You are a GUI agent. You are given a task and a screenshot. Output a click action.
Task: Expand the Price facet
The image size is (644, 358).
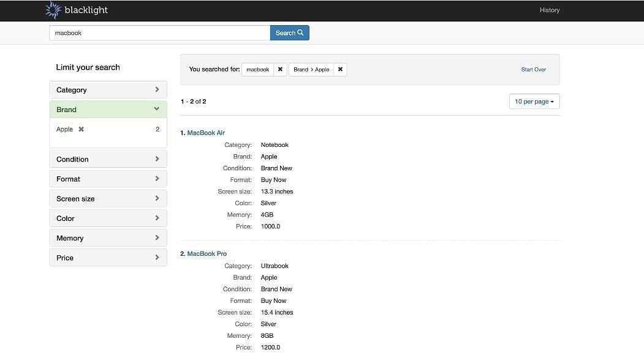coord(108,258)
